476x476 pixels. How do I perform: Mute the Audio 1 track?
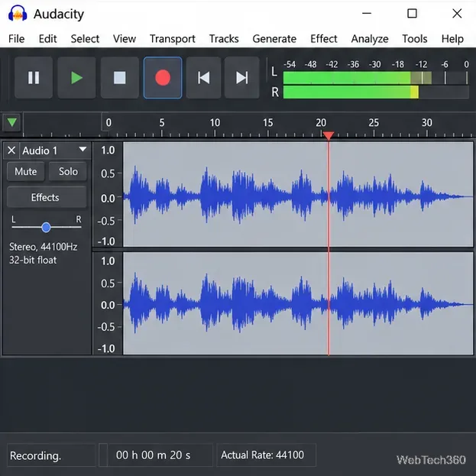click(26, 171)
